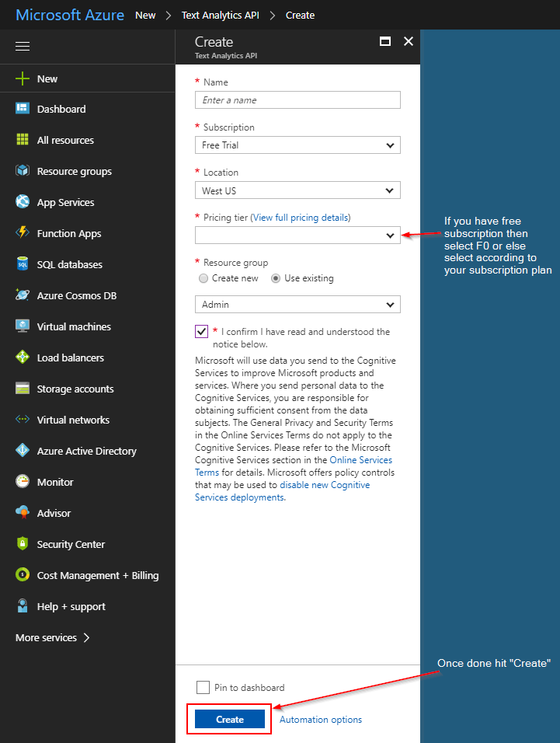Viewport: 560px width, 743px height.
Task: Click the Text Analytics API breadcrumb
Action: coord(221,15)
